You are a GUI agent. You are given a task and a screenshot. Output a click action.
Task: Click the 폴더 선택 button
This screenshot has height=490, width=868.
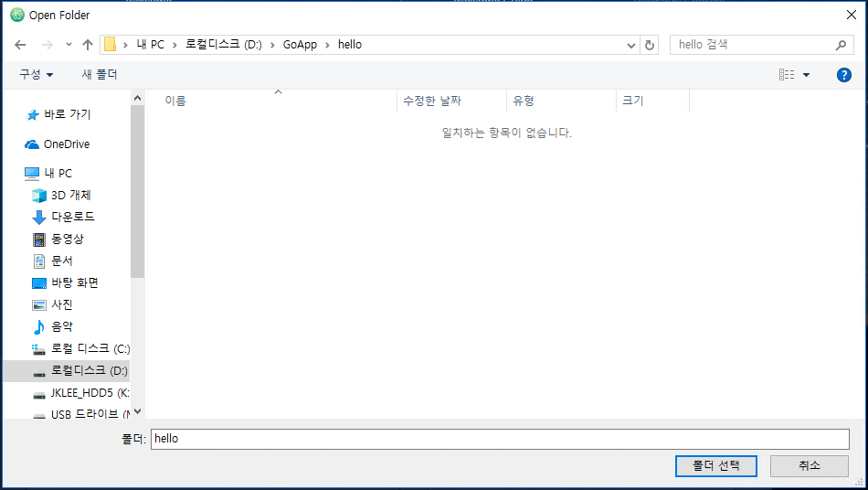[x=715, y=465]
